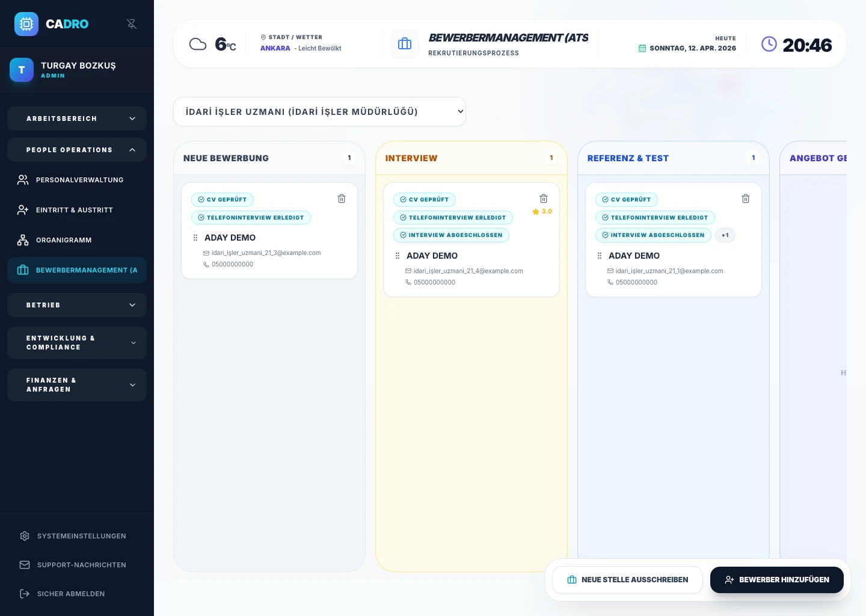The width and height of the screenshot is (866, 616).
Task: Click email idari_işler_uzmani_21_4@example.com
Action: point(468,271)
